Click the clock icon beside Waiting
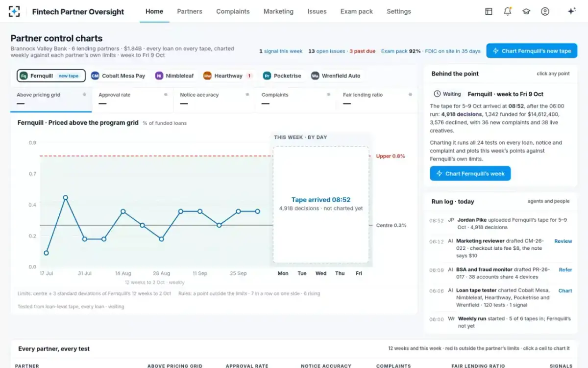Screen dimensions: 588x368 coord(438,94)
